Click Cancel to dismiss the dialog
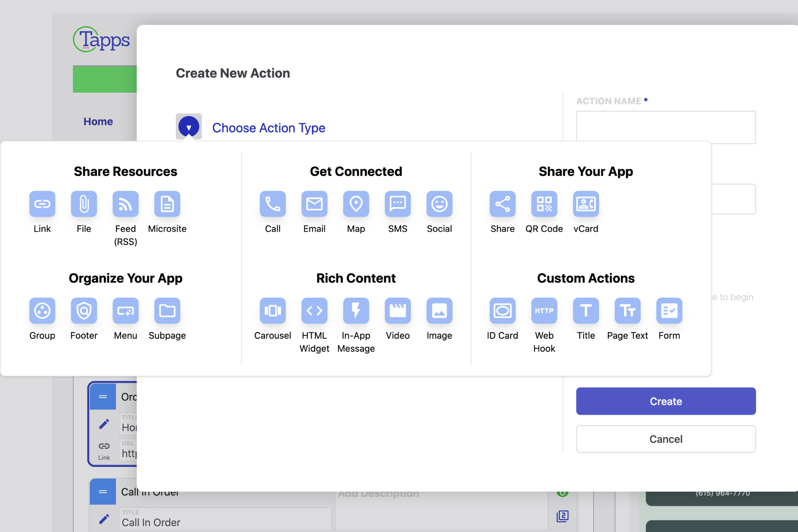Image resolution: width=798 pixels, height=532 pixels. pos(665,439)
